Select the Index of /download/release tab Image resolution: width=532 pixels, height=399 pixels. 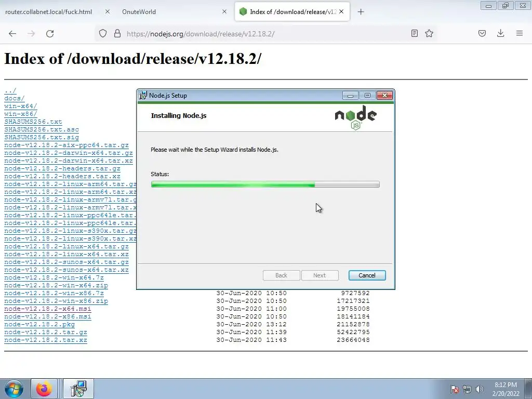click(292, 11)
